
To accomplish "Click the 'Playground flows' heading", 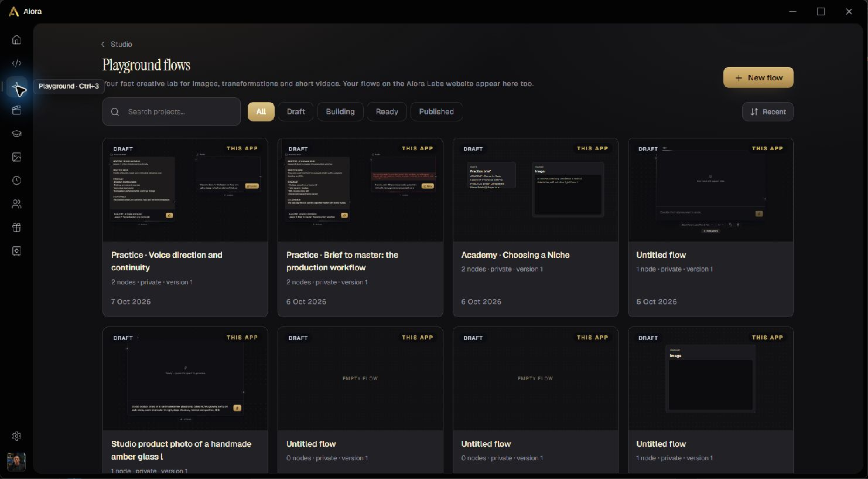I will coord(146,65).
